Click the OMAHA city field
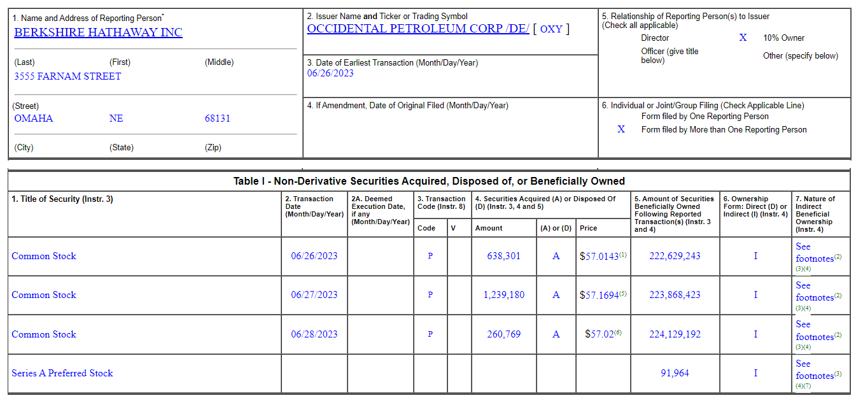The image size is (868, 405). coord(34,118)
